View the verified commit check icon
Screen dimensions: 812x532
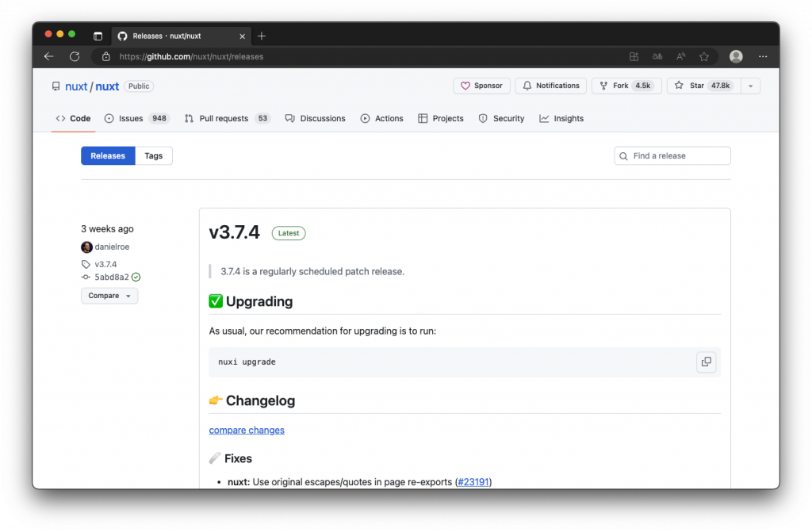pos(136,277)
